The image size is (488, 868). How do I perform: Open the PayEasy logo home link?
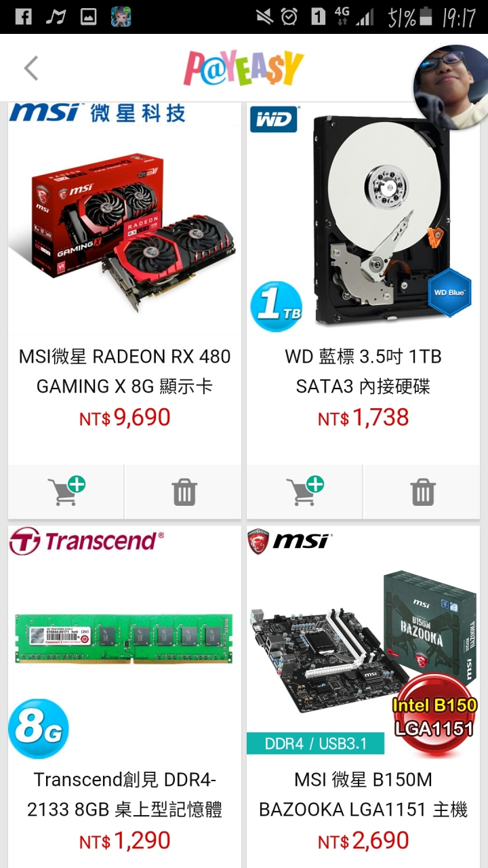(x=243, y=68)
